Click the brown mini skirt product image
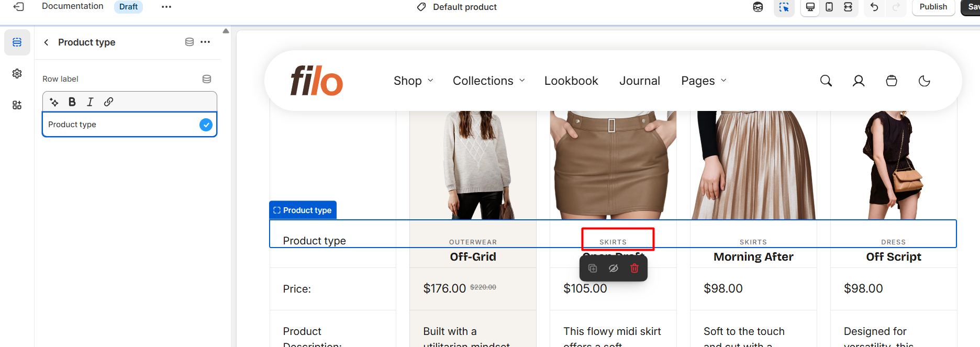The height and width of the screenshot is (347, 980). pyautogui.click(x=613, y=165)
